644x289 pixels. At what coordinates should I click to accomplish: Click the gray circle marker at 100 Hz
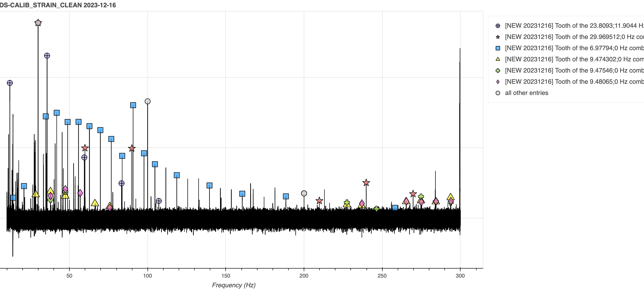[x=147, y=101]
